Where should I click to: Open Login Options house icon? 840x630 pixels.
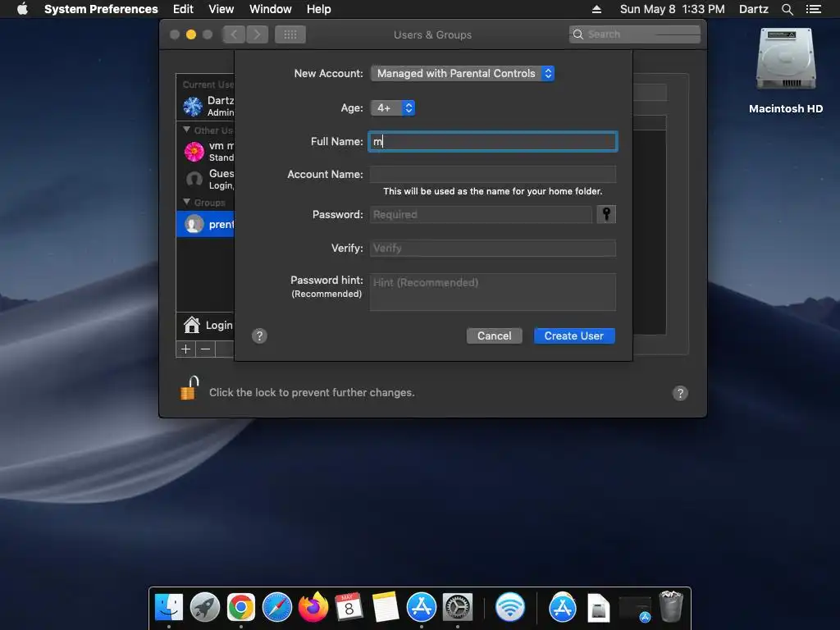pyautogui.click(x=191, y=325)
